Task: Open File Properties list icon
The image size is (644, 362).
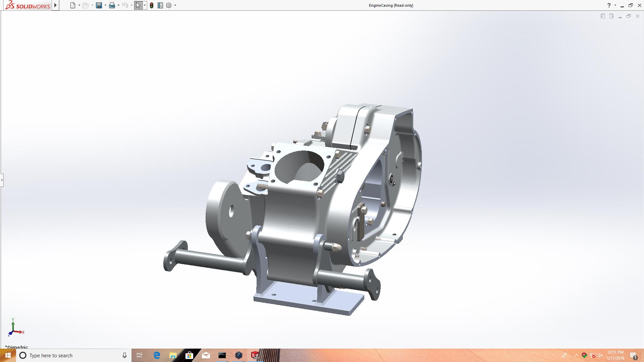Action: (x=160, y=5)
